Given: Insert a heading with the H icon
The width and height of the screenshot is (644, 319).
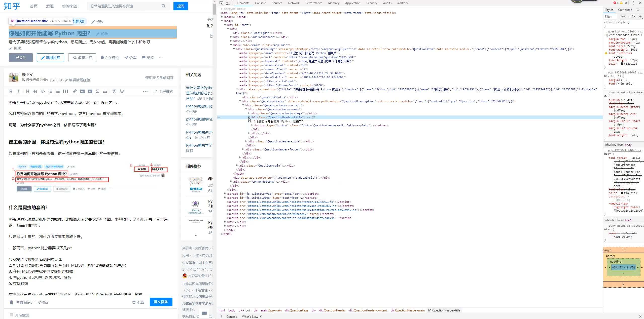Looking at the screenshot, I should [28, 91].
